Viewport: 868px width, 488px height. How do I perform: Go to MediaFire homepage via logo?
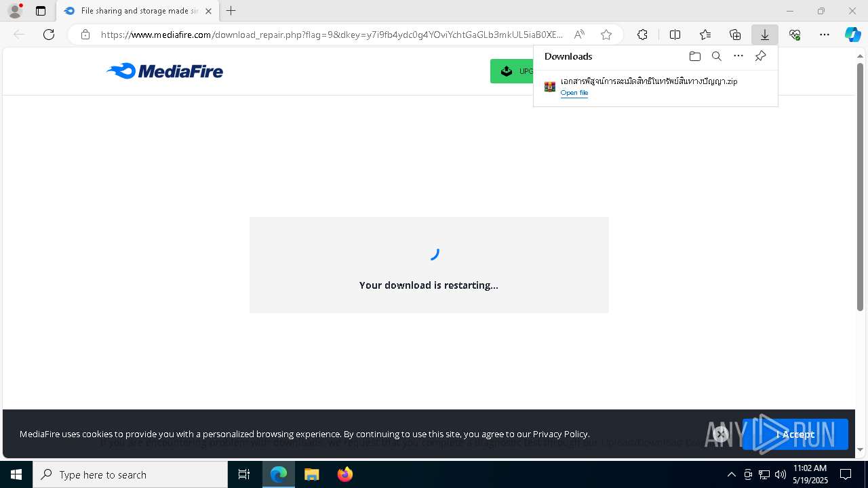click(165, 71)
